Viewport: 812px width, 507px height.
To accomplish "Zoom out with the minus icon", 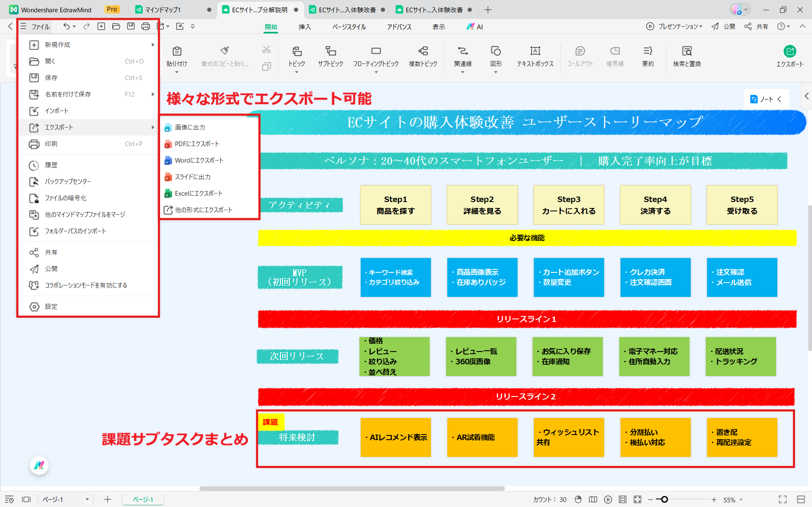I will (x=650, y=499).
